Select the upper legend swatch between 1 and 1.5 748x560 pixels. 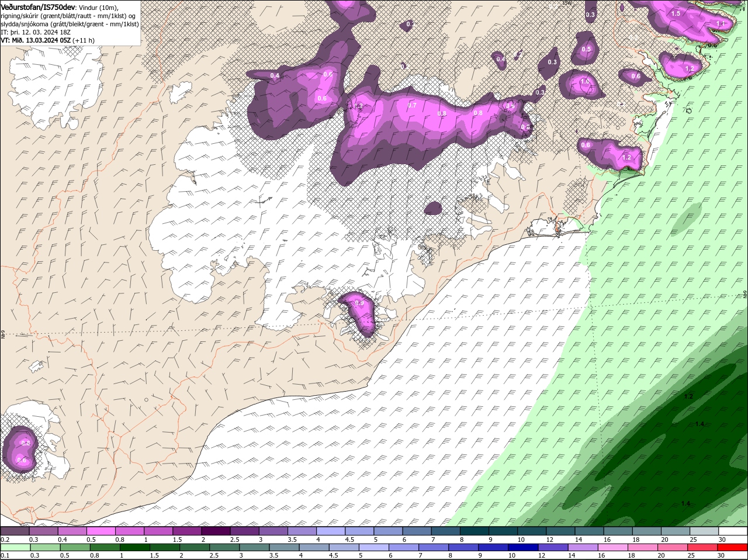pyautogui.click(x=158, y=531)
